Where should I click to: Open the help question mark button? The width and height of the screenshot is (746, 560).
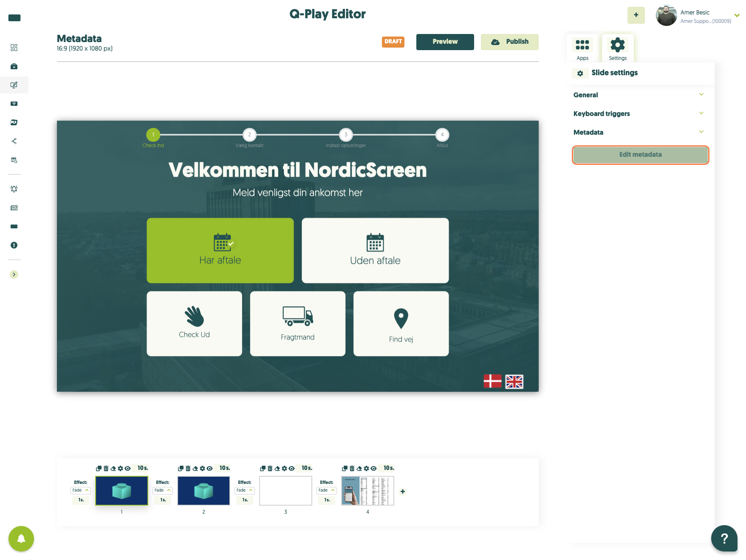[724, 538]
